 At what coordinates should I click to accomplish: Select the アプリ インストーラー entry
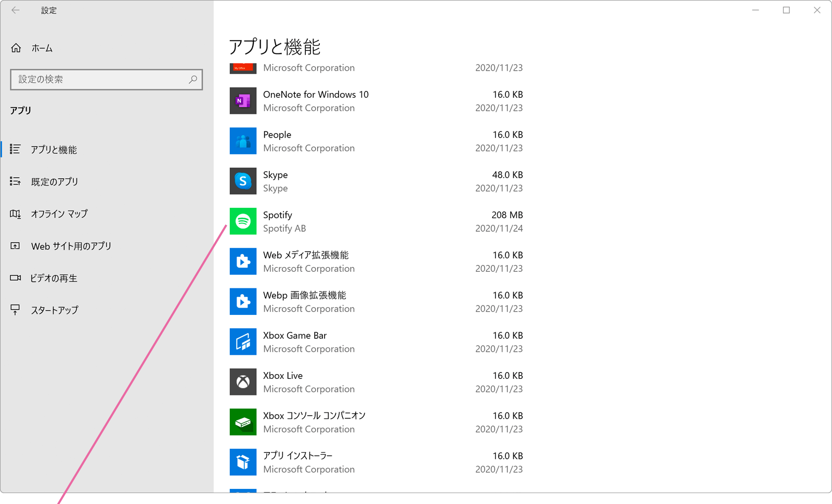point(376,462)
